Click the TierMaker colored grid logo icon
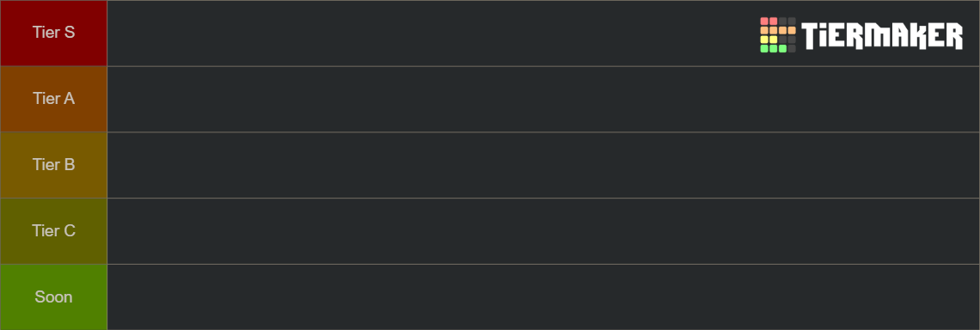This screenshot has width=980, height=330. pos(778,35)
